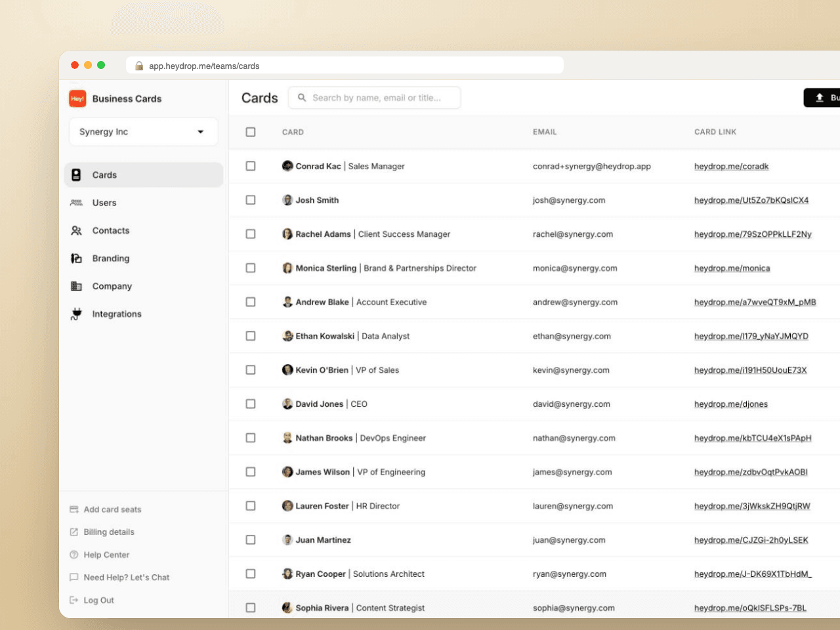The height and width of the screenshot is (630, 840).
Task: Click the Kevin O'Brien card name
Action: point(322,370)
